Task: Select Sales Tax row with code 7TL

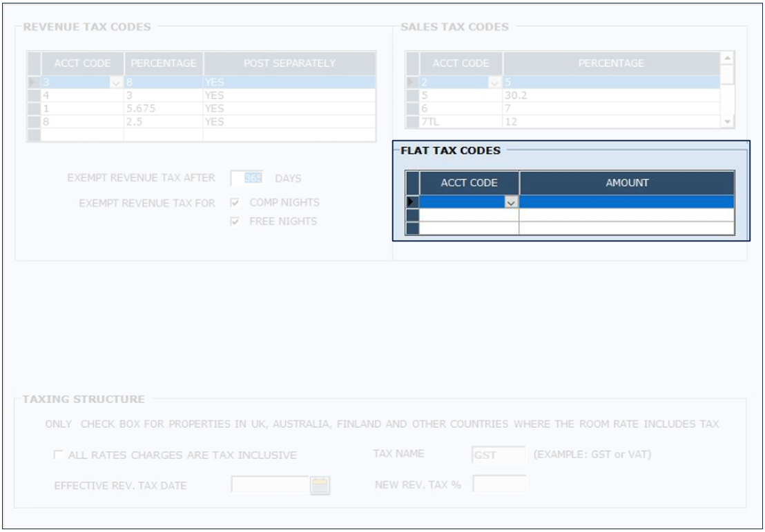Action: 461,122
